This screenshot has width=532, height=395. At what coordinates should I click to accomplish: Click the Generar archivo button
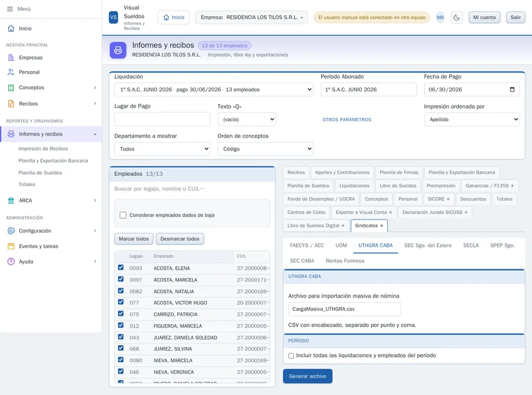pos(308,376)
